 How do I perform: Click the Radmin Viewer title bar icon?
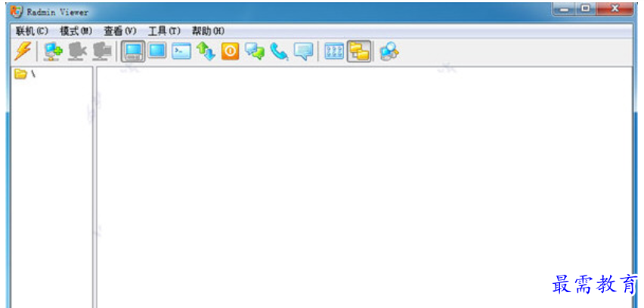click(x=17, y=11)
